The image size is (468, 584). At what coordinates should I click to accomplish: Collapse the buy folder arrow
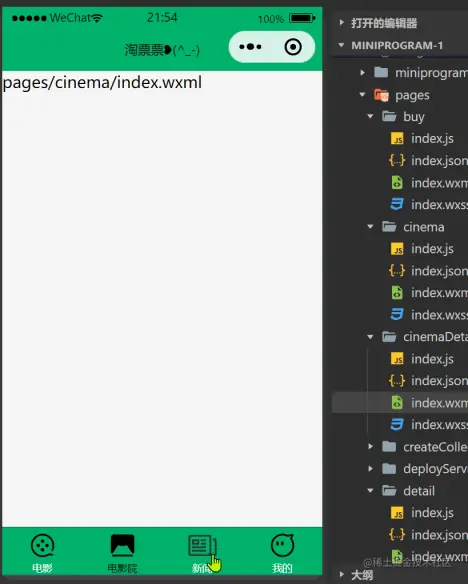click(370, 117)
